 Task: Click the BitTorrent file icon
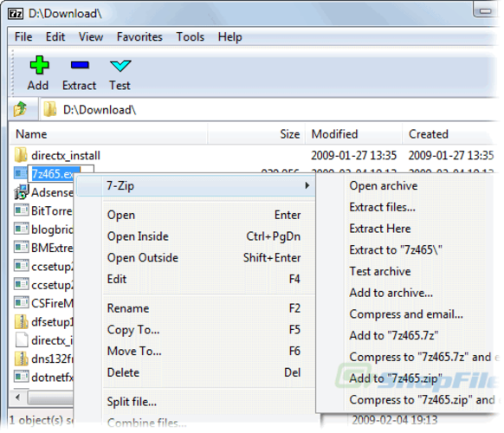(x=21, y=210)
